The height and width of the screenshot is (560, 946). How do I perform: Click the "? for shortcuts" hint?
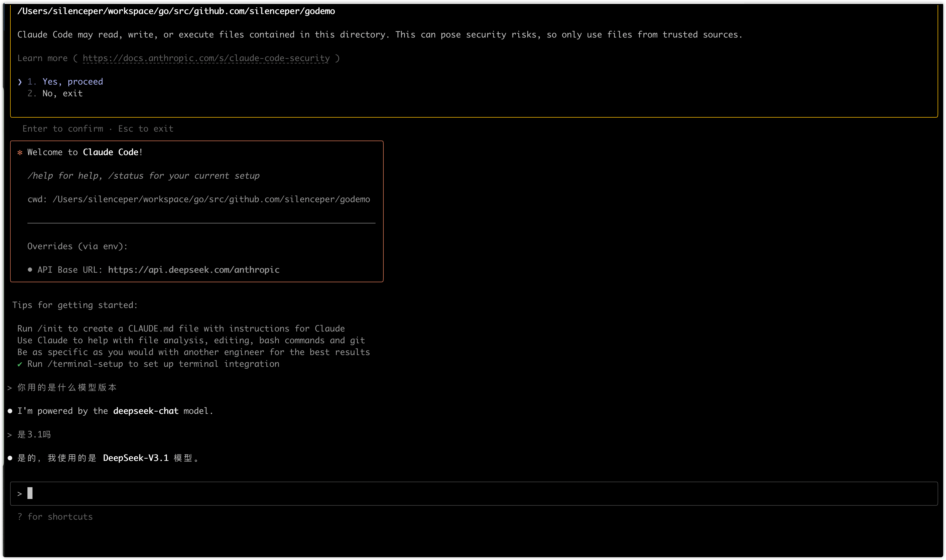55,517
